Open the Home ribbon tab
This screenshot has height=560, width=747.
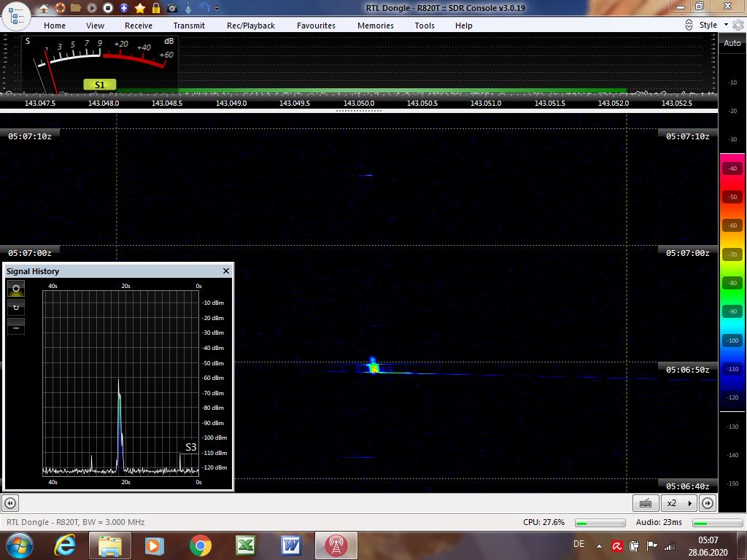point(55,26)
